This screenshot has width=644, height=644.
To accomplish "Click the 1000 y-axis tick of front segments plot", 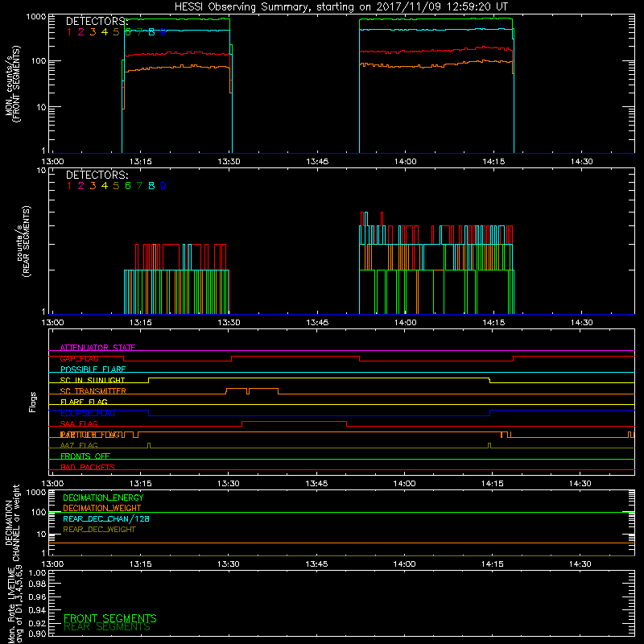I will [36, 17].
